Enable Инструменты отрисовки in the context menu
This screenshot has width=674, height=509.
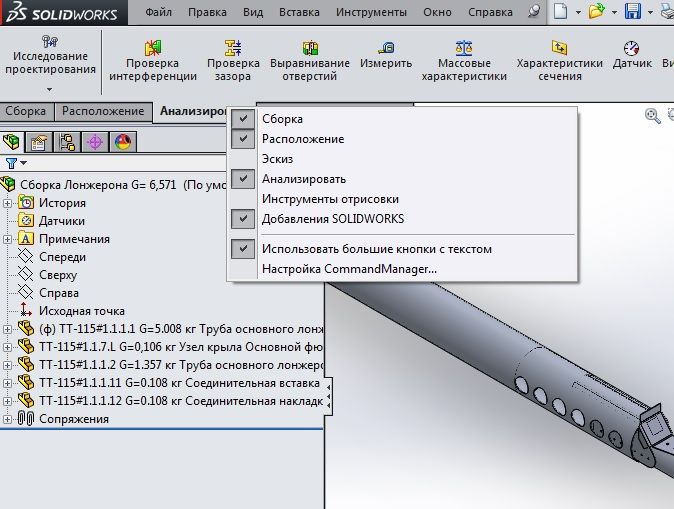tap(329, 199)
